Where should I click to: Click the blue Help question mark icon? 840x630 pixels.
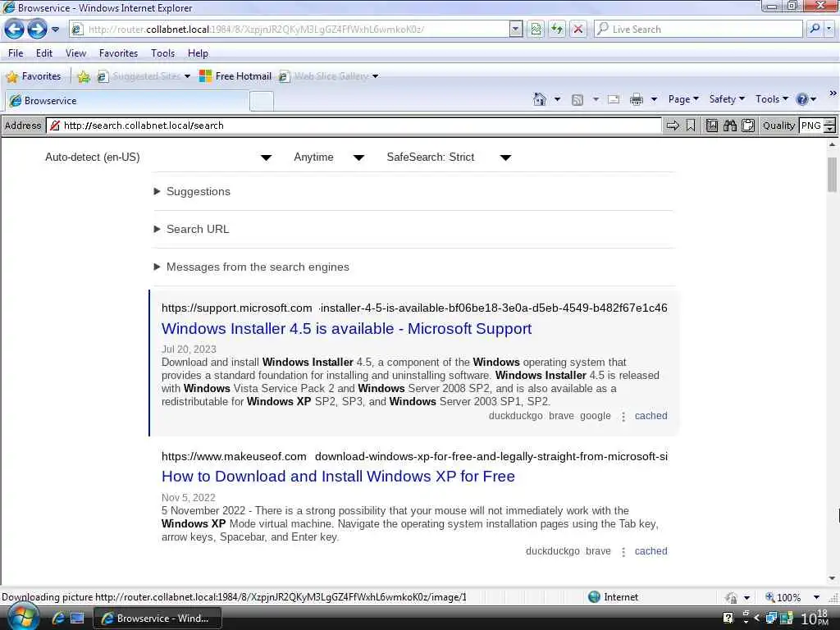tap(802, 99)
